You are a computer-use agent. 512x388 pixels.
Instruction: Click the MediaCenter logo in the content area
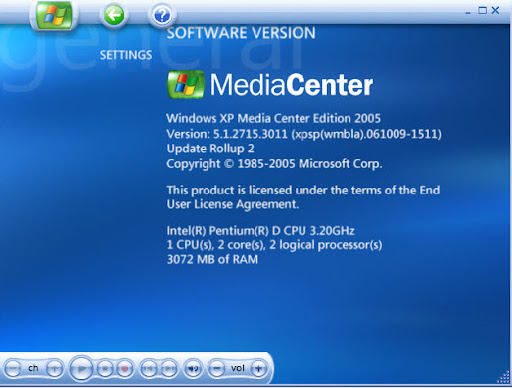pyautogui.click(x=270, y=85)
